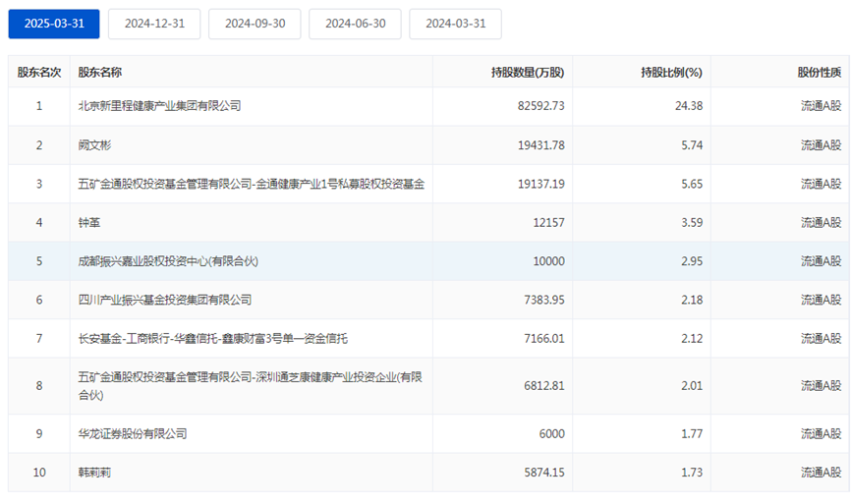851x504 pixels.
Task: Click the 持股数量(万股) column header
Action: (528, 72)
